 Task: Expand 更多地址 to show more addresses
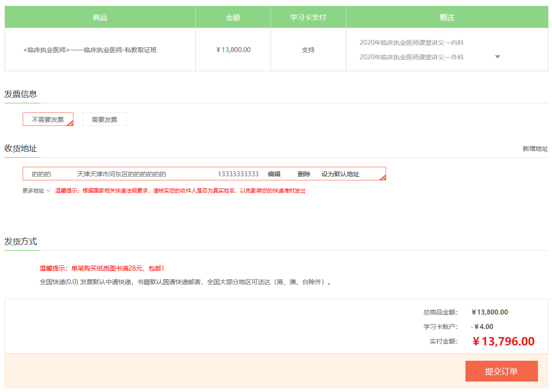pos(36,191)
